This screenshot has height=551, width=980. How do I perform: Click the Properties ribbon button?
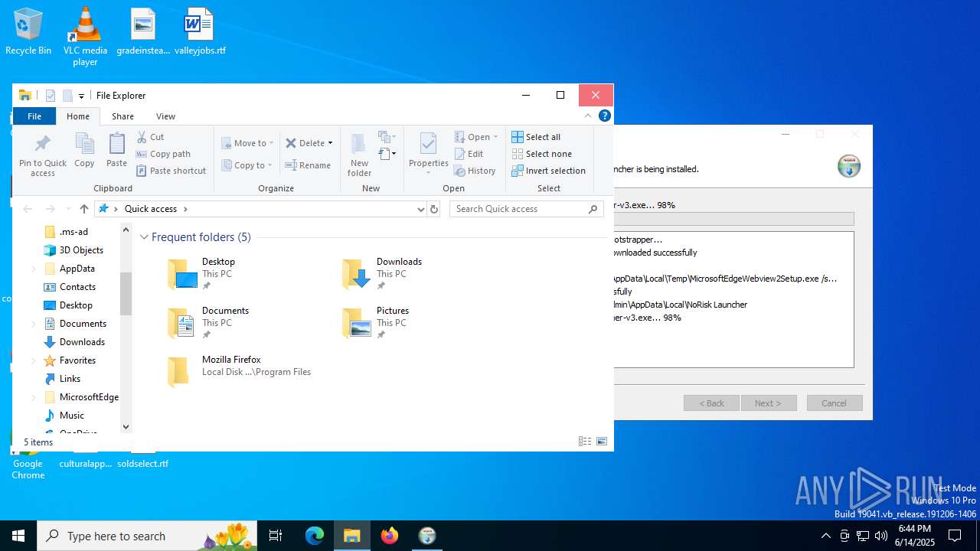tap(429, 153)
